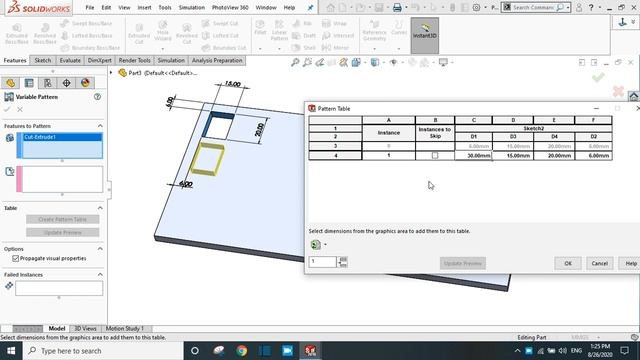
Task: Click the View Orientation cube icon
Action: pyautogui.click(x=356, y=62)
